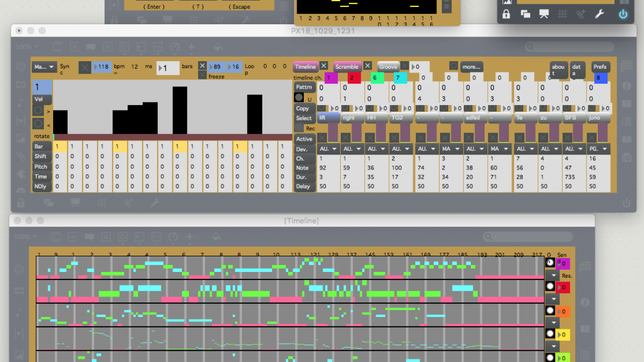Select the lift track tab
Image resolution: width=644 pixels, height=362 pixels.
[x=328, y=117]
